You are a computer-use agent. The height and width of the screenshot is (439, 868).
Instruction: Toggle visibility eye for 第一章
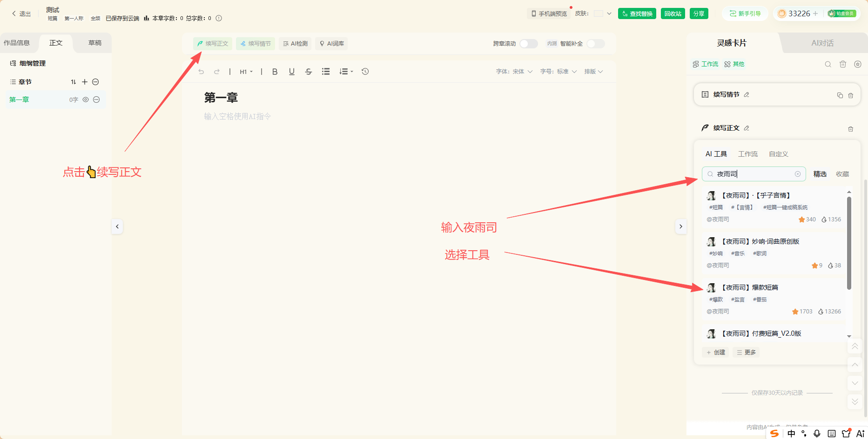click(x=86, y=100)
